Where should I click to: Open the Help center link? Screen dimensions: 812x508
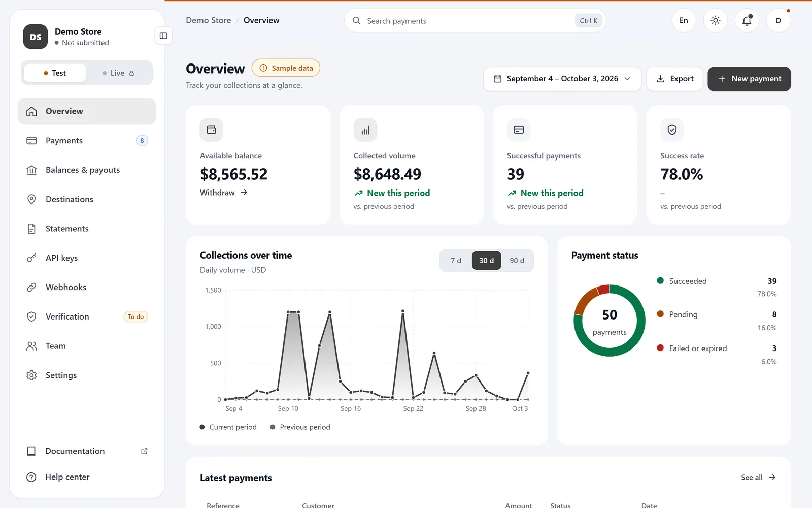87,477
